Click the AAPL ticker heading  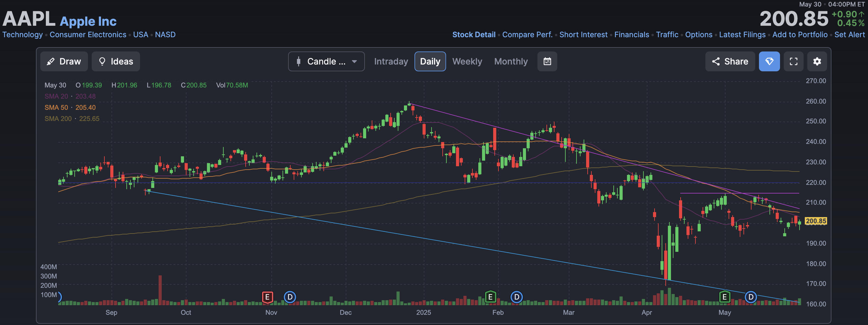pos(29,19)
